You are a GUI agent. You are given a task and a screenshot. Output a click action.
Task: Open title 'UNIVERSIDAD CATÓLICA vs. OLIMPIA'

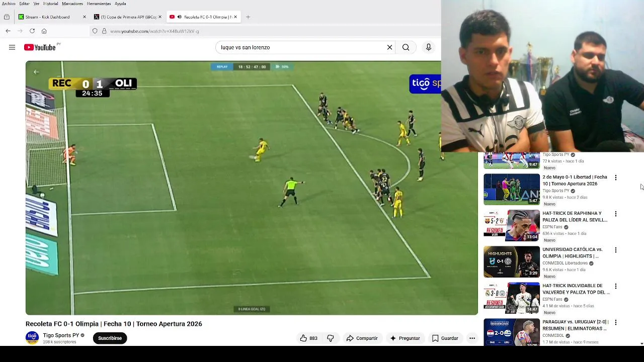click(x=572, y=253)
